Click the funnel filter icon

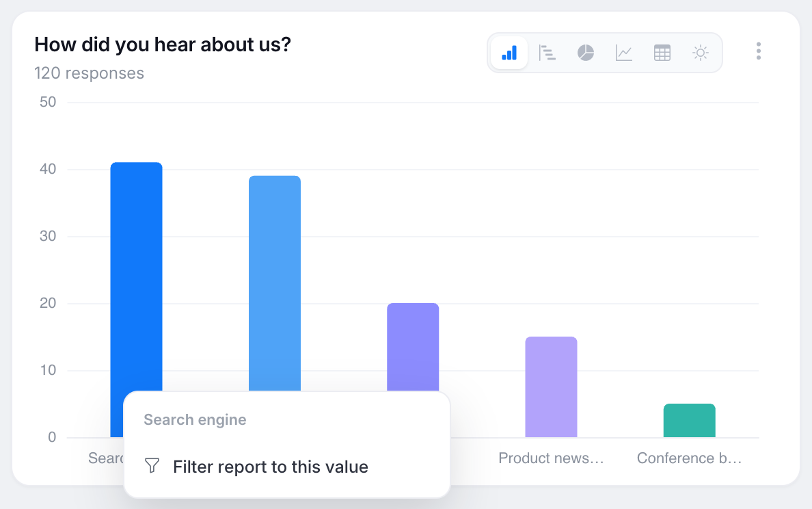coord(152,465)
